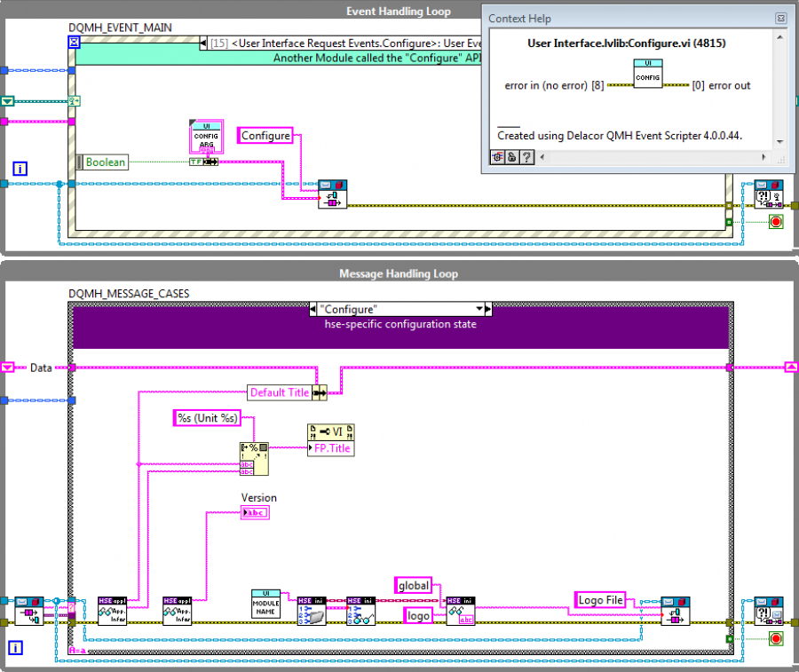Toggle show optional terminals in Context Help

pyautogui.click(x=498, y=157)
